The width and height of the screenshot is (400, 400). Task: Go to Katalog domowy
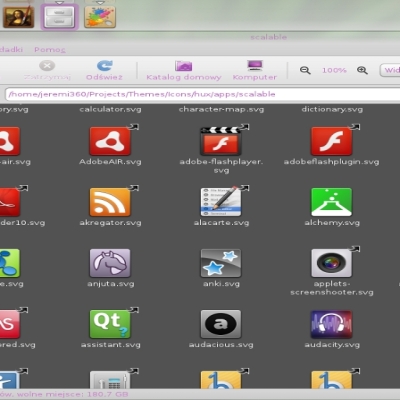(184, 70)
